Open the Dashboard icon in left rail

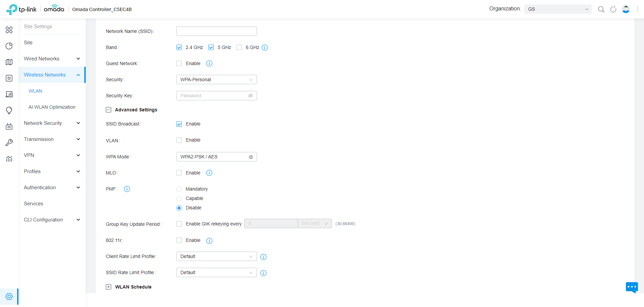[x=9, y=30]
